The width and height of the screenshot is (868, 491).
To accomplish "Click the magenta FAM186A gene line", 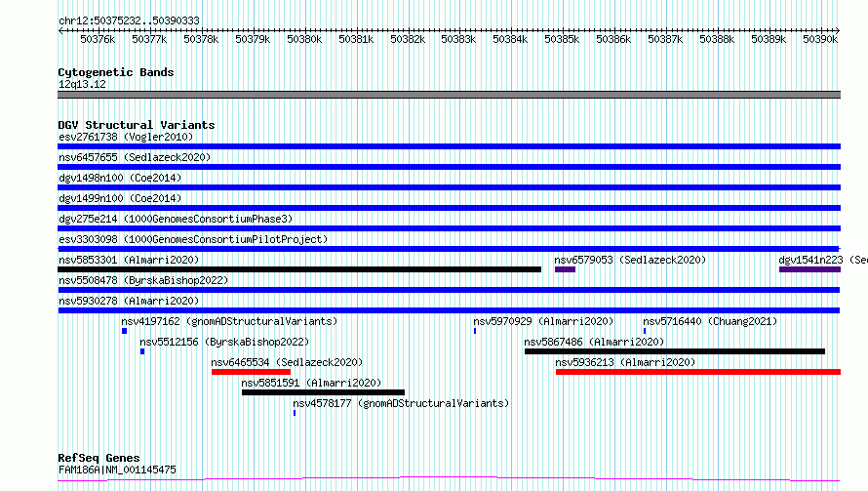I will click(x=449, y=478).
